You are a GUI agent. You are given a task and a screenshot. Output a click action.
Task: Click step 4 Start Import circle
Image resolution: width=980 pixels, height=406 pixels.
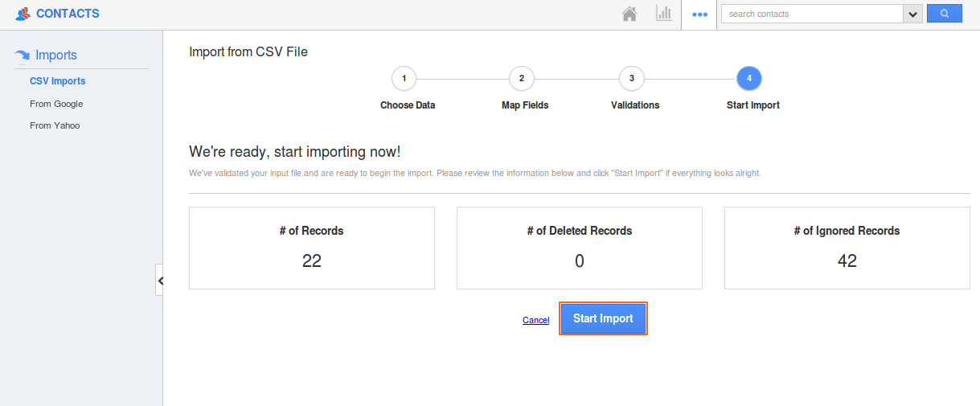pyautogui.click(x=748, y=78)
